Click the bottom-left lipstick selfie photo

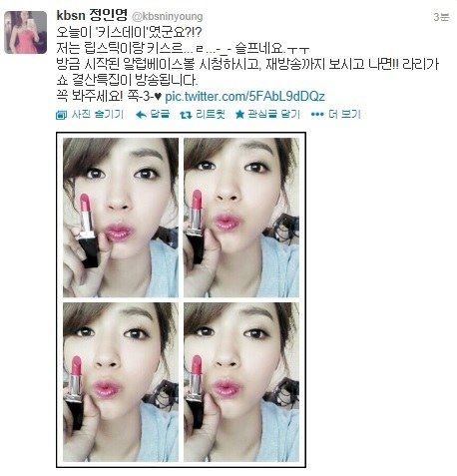coord(121,382)
